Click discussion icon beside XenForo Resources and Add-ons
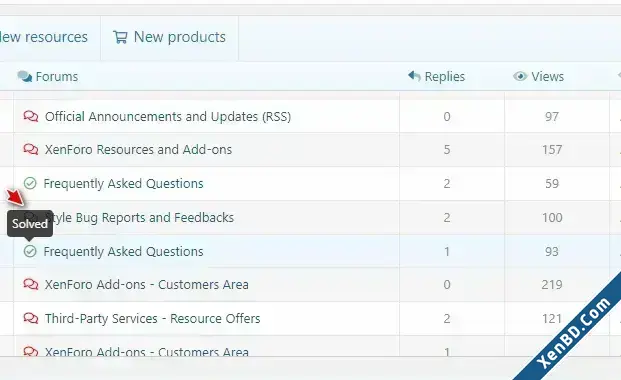 point(31,149)
